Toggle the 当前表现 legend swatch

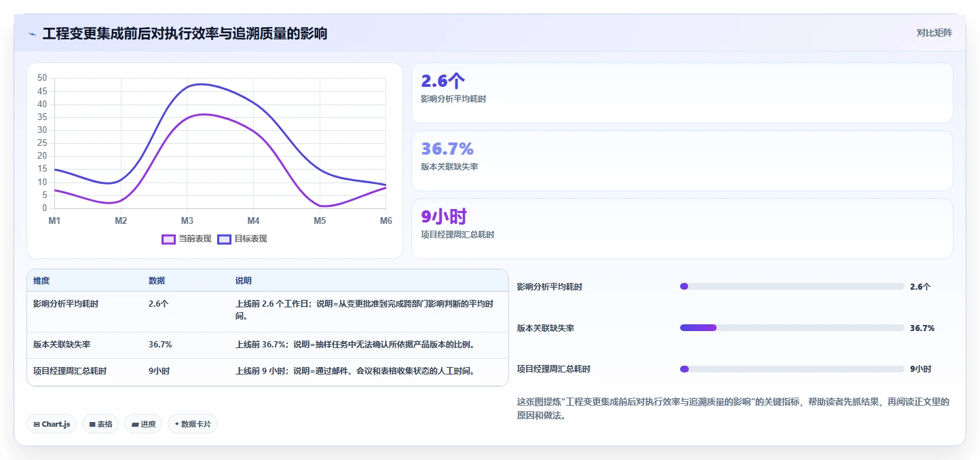point(168,239)
